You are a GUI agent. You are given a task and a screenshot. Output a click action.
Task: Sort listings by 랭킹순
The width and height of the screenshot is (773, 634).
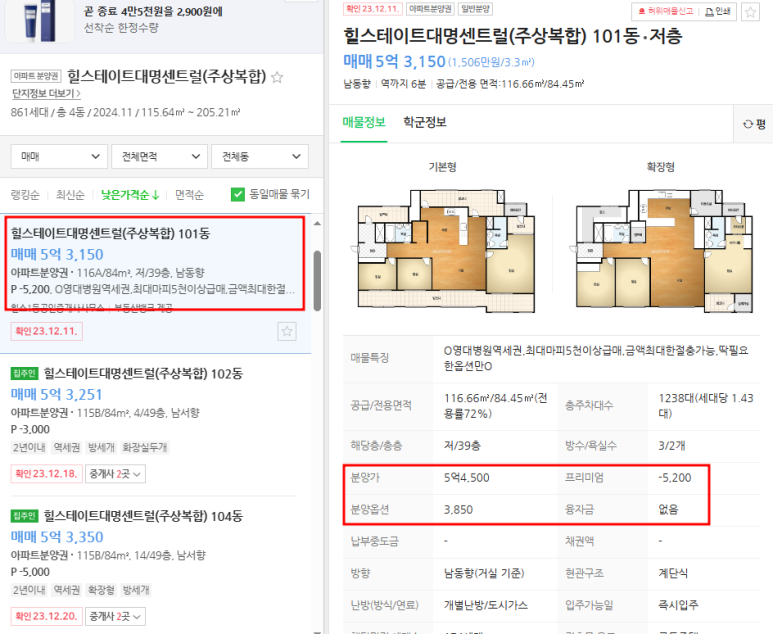(x=25, y=195)
